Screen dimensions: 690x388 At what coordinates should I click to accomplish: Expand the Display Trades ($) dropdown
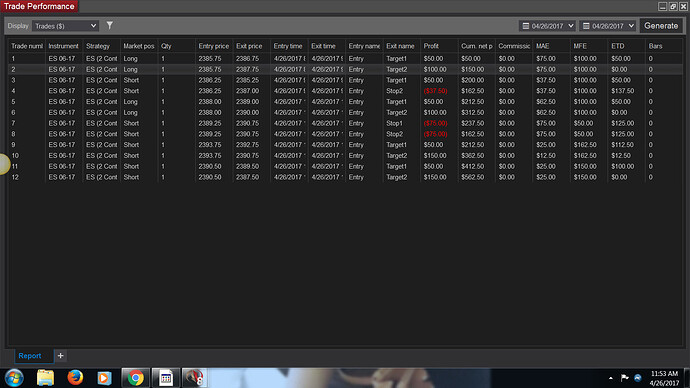65,26
